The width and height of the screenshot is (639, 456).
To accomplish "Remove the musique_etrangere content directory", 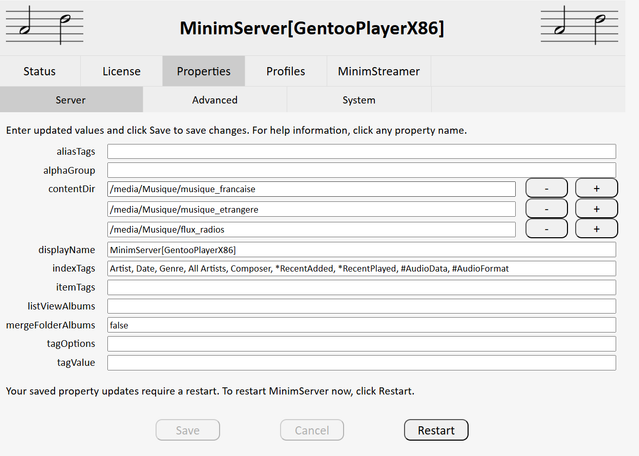I will click(x=546, y=208).
